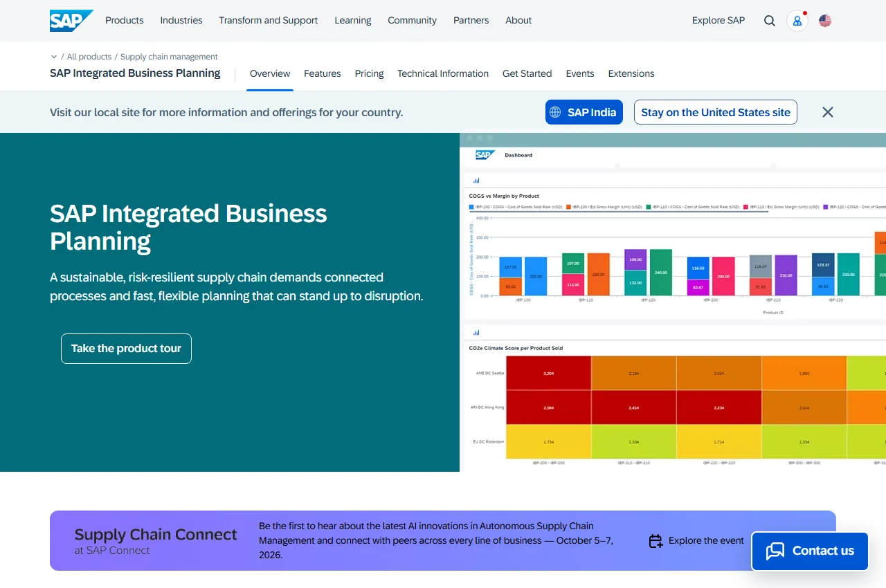This screenshot has height=588, width=886.
Task: Switch to the Events tab
Action: click(580, 73)
